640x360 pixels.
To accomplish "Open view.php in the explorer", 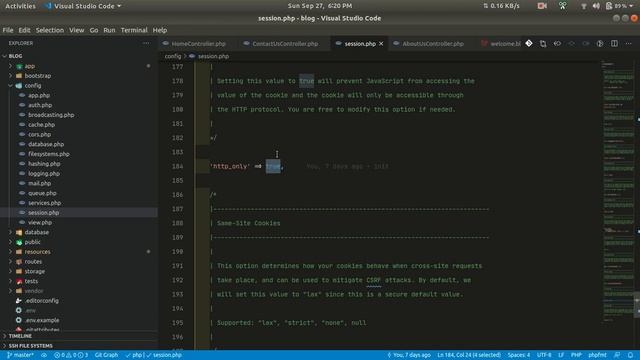I will pyautogui.click(x=40, y=222).
